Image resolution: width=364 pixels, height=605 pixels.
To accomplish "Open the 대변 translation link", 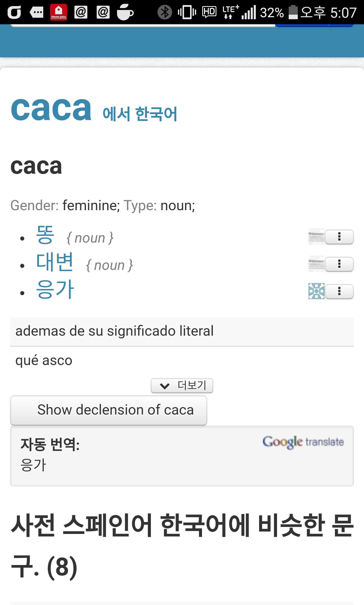I will [x=55, y=263].
